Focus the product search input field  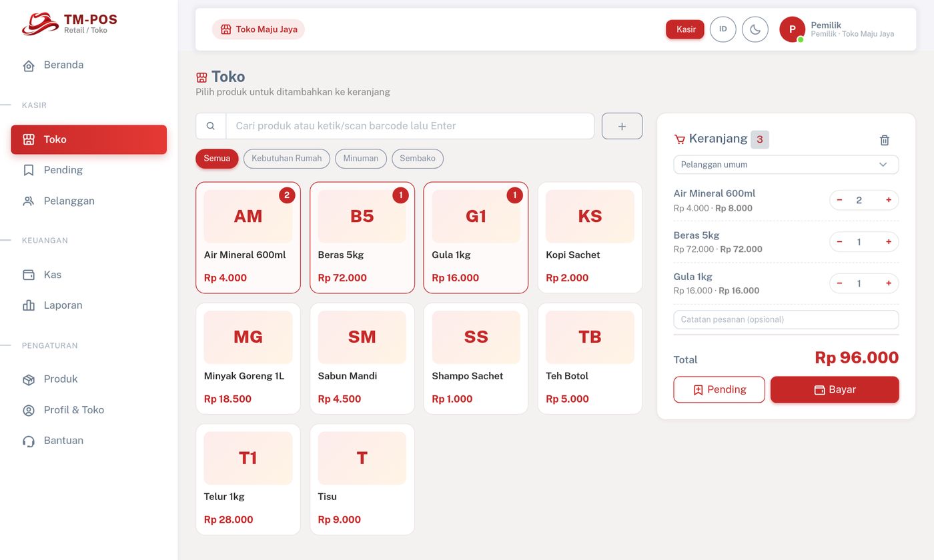pos(410,126)
